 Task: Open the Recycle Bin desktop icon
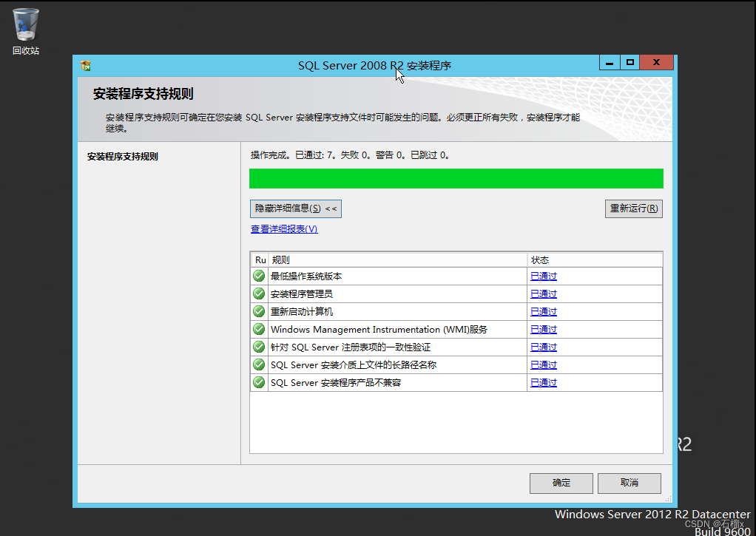point(26,31)
